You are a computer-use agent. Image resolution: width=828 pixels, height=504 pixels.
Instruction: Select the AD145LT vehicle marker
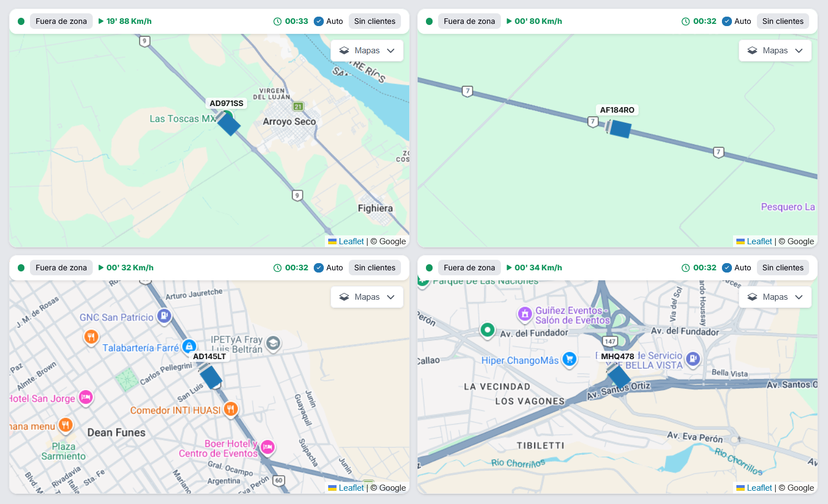211,377
